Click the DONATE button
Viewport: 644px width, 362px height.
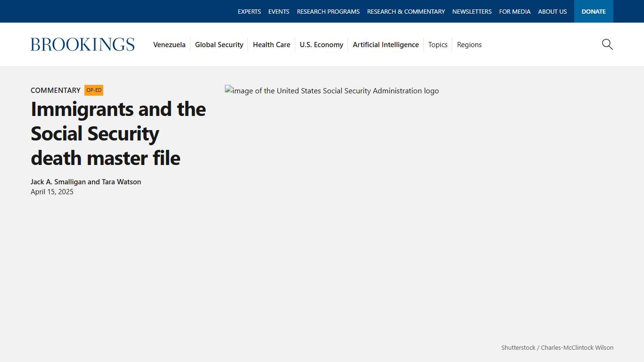coord(594,11)
